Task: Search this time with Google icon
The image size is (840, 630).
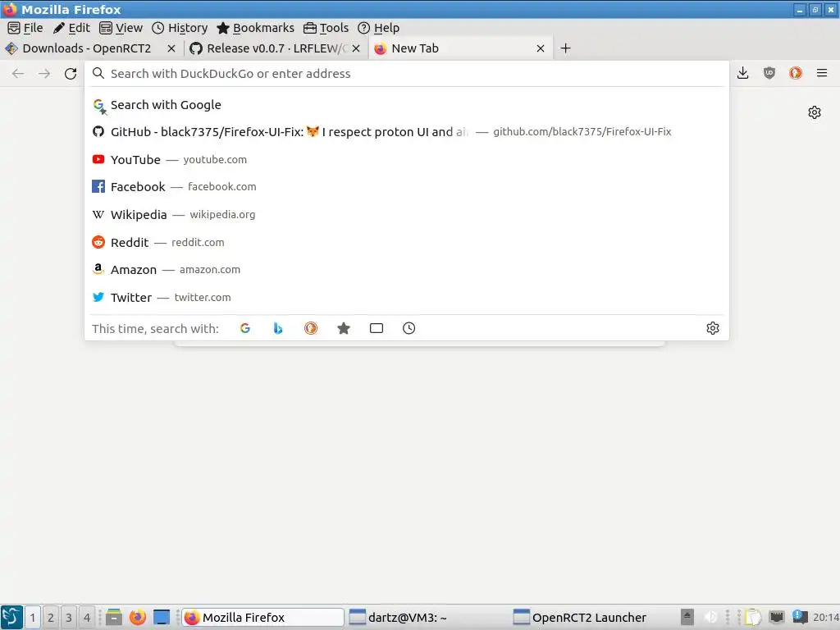Action: coord(244,328)
